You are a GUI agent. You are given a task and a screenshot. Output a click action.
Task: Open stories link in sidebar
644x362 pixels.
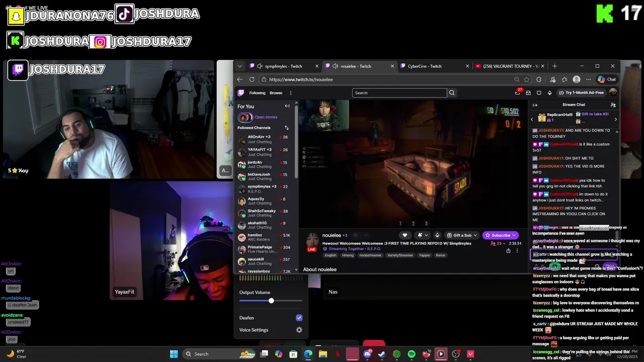(266, 117)
